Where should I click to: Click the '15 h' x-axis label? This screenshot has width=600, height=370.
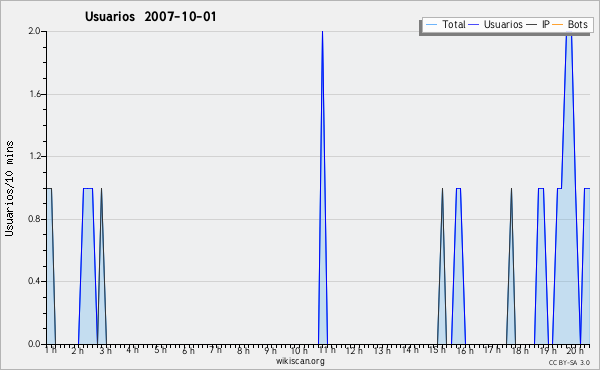[x=437, y=350]
